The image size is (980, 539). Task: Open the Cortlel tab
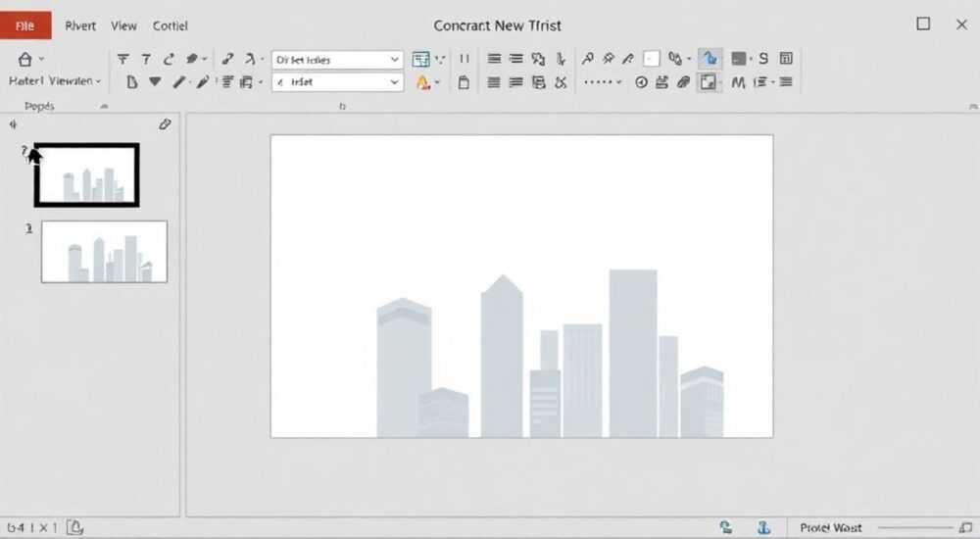pyautogui.click(x=170, y=25)
